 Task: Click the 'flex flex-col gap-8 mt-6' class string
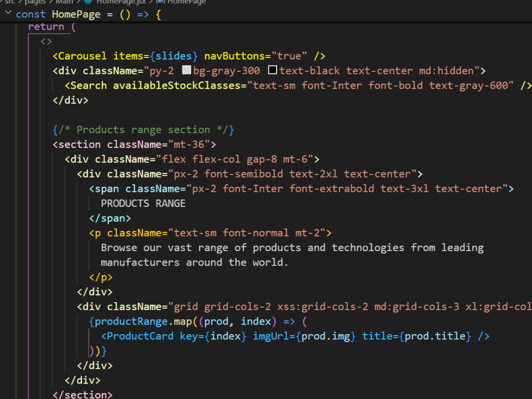tap(235, 159)
